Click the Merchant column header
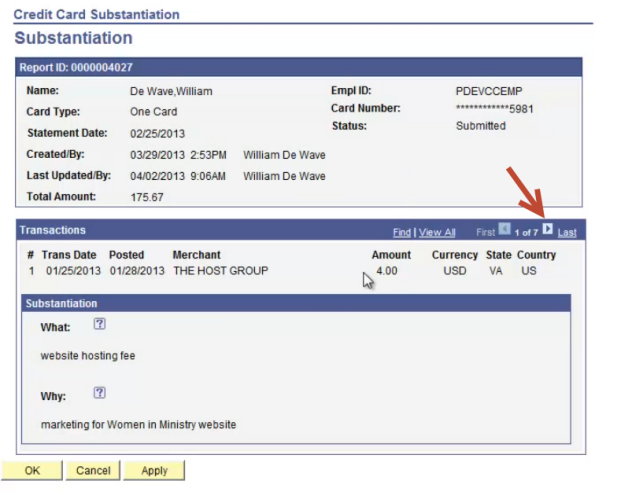Viewport: 620px width, 495px height. 196,255
